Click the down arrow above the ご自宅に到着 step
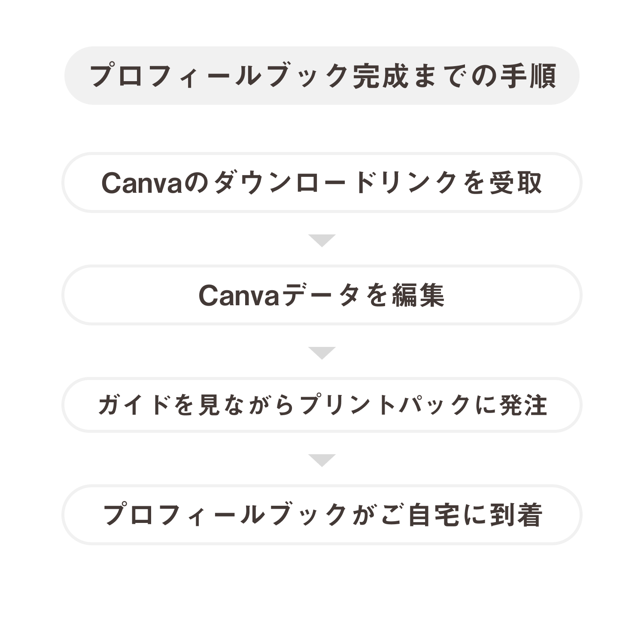Image resolution: width=644 pixels, height=644 pixels. [322, 460]
